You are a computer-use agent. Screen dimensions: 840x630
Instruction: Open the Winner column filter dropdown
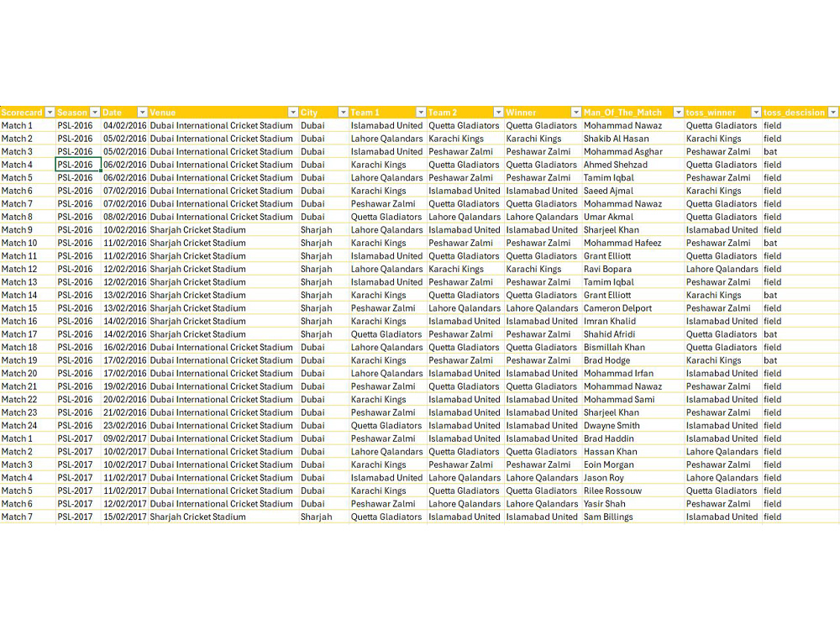point(576,113)
